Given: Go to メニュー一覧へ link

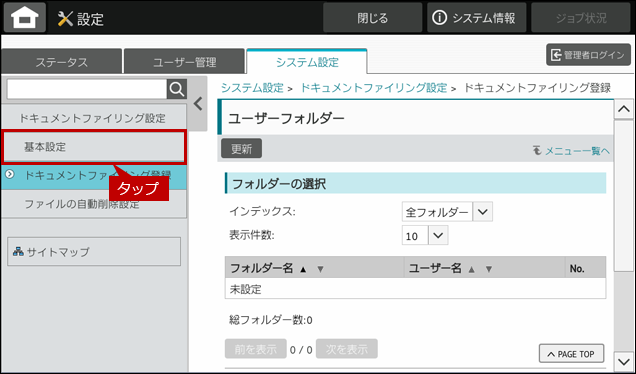Looking at the screenshot, I should point(571,151).
